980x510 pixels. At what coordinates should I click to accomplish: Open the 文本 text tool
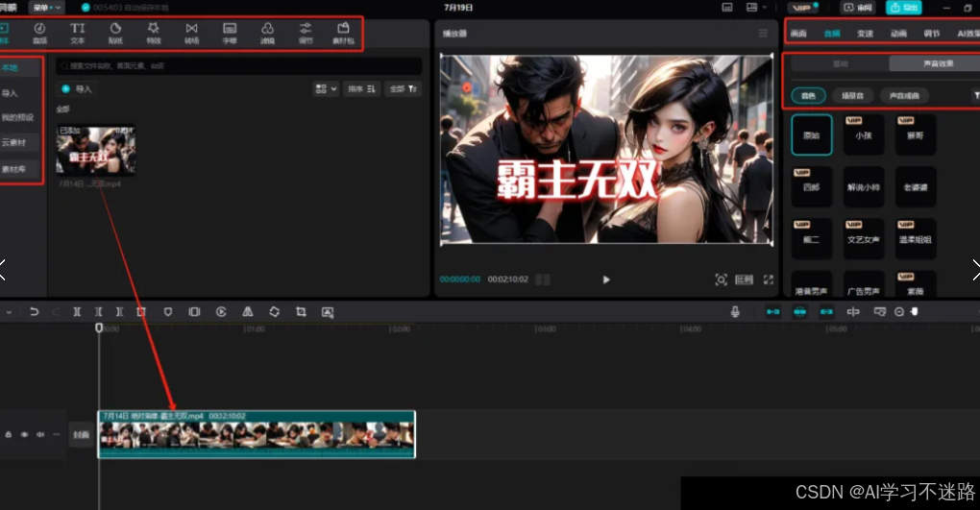(x=78, y=33)
